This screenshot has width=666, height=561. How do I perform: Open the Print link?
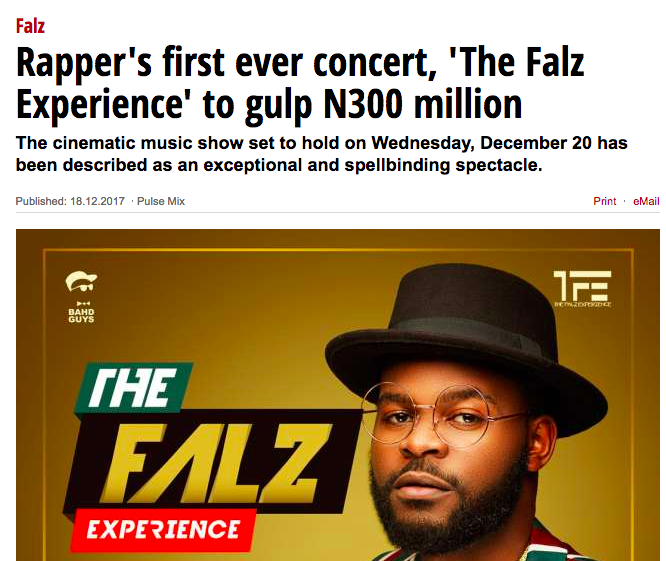604,201
